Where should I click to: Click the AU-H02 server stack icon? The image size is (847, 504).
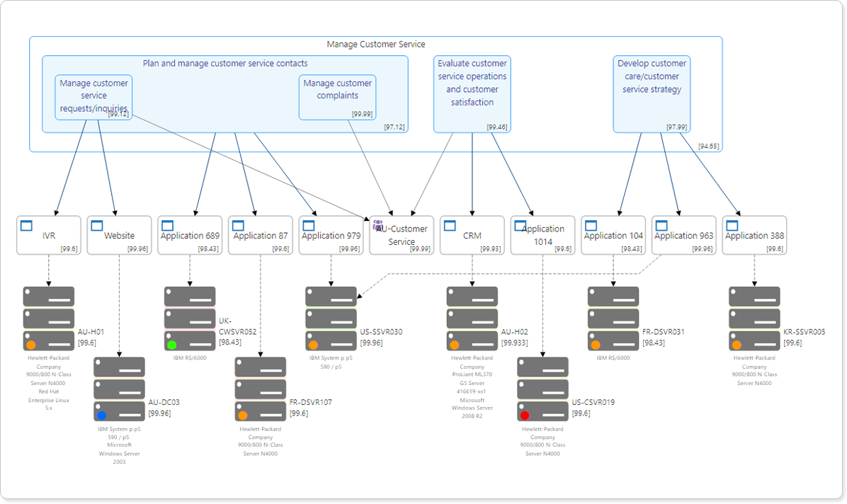[472, 317]
